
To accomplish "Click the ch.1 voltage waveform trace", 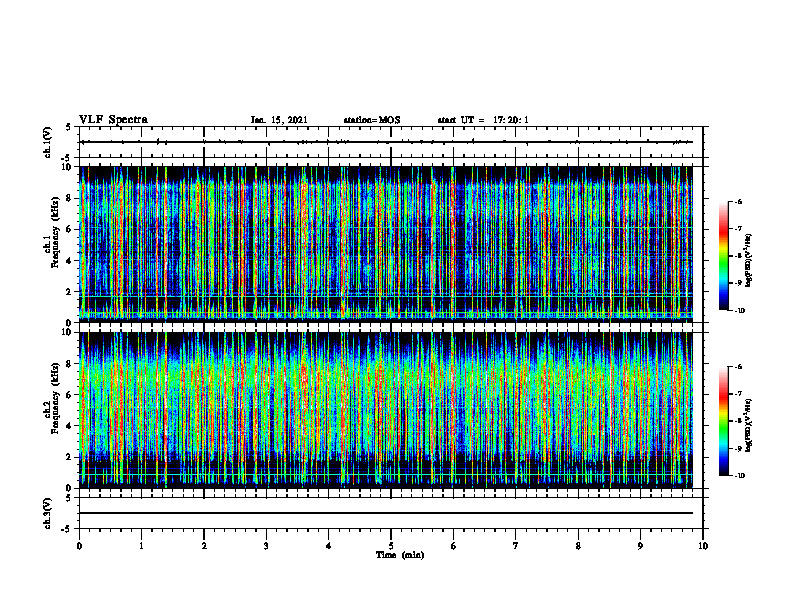I will click(386, 142).
